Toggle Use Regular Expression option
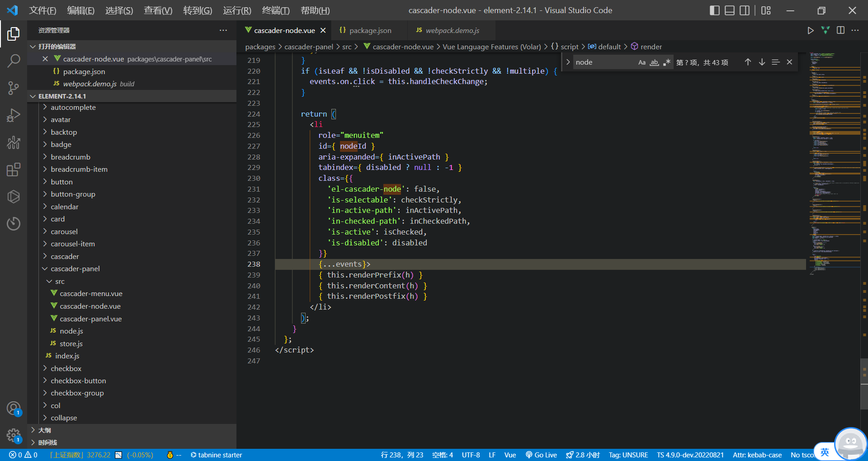 click(x=666, y=62)
